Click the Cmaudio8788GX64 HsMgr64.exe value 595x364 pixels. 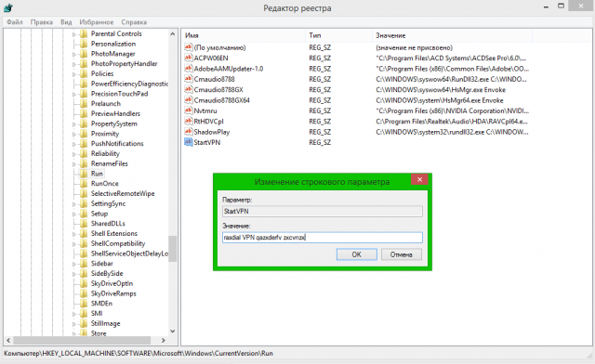click(x=440, y=100)
